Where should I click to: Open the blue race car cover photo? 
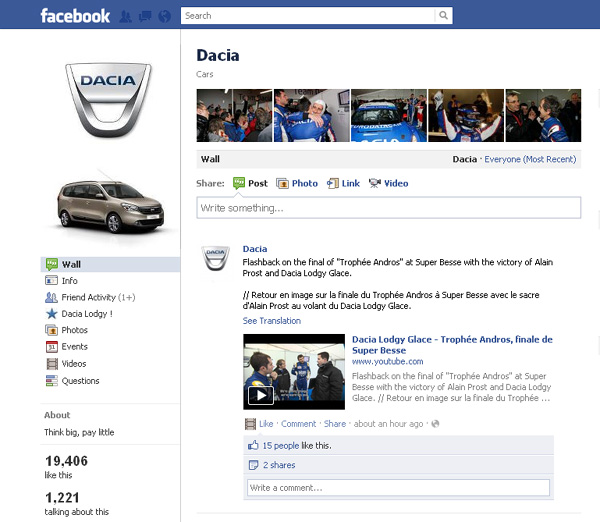pyautogui.click(x=388, y=115)
